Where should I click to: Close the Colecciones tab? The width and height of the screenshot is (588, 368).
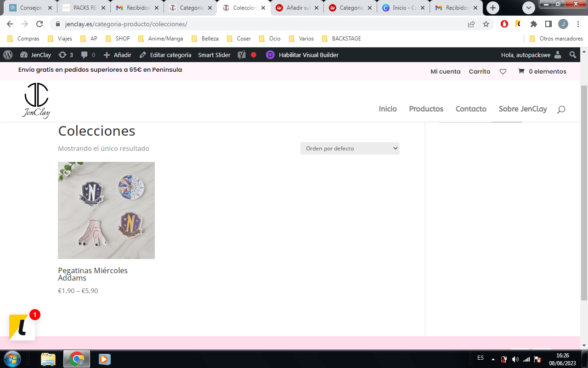[x=263, y=8]
